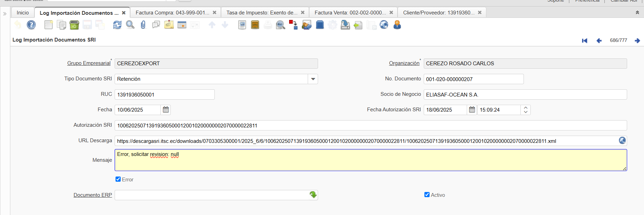644x215 pixels.
Task: Click the Attachment paperclip icon
Action: click(143, 25)
